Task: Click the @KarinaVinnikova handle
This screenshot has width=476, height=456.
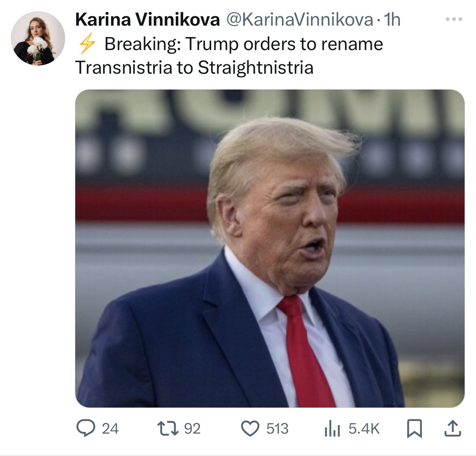Action: 299,20
